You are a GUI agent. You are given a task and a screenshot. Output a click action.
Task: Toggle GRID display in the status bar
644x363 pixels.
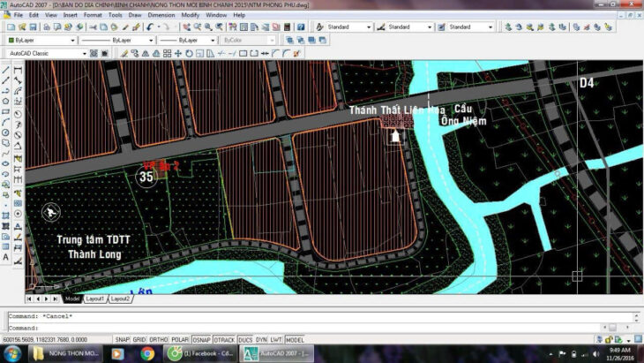pos(140,339)
